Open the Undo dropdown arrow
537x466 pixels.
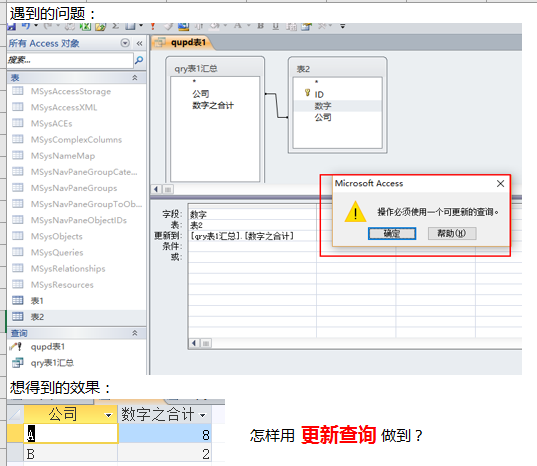pyautogui.click(x=36, y=25)
